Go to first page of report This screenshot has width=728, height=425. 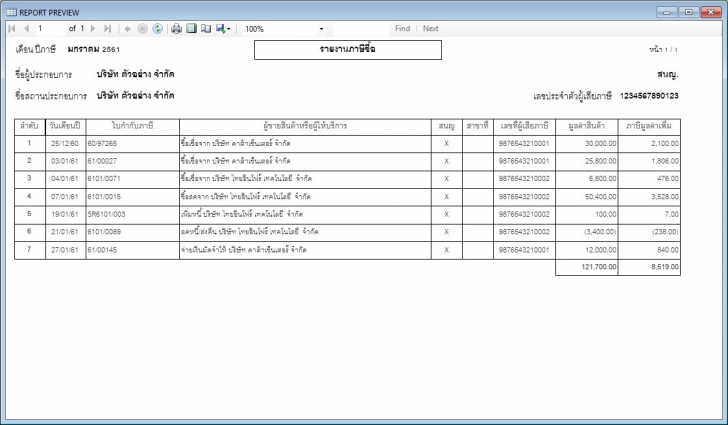click(x=12, y=29)
